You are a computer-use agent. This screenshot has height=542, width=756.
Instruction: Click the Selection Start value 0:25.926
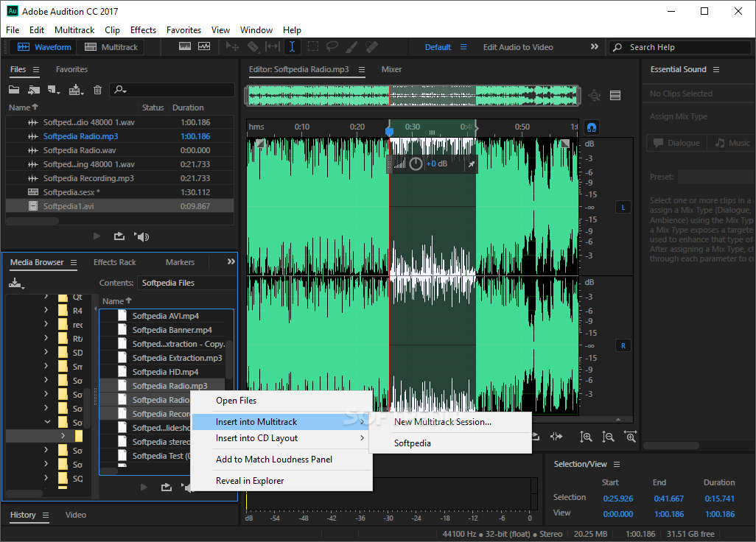617,499
